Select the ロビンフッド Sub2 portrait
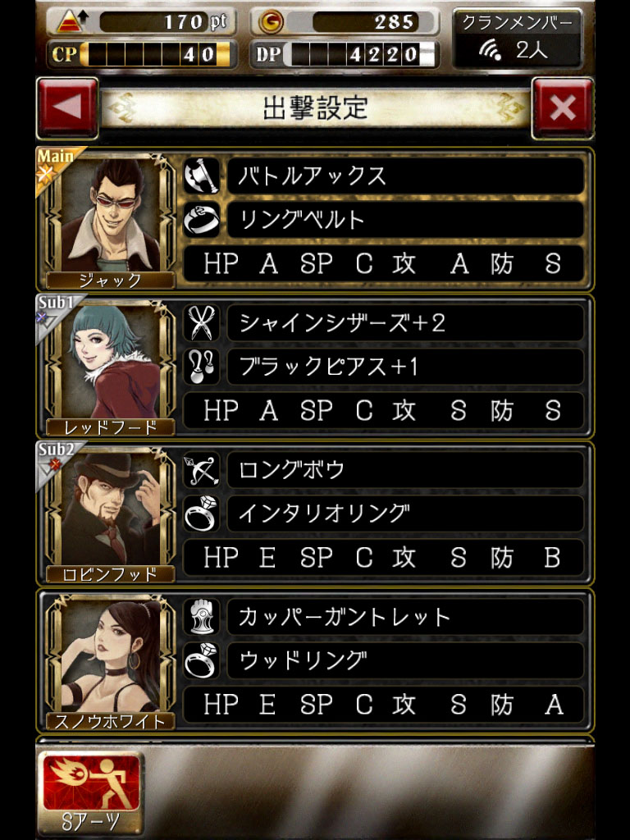Image resolution: width=630 pixels, height=840 pixels. (x=111, y=514)
